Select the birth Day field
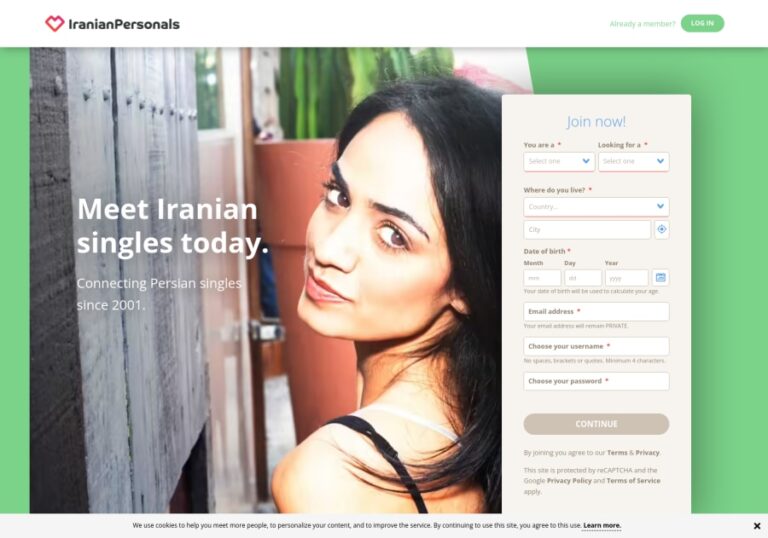Viewport: 768px width, 538px height. click(x=583, y=278)
